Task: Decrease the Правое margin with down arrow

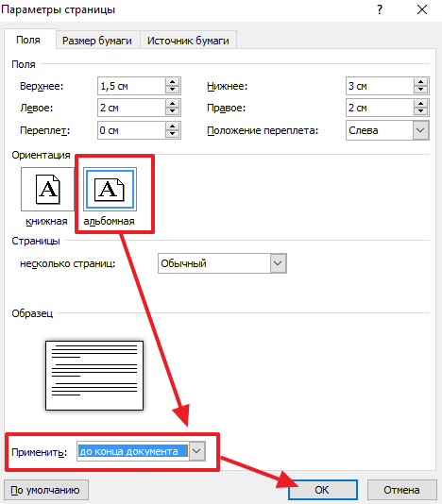Action: 421,111
